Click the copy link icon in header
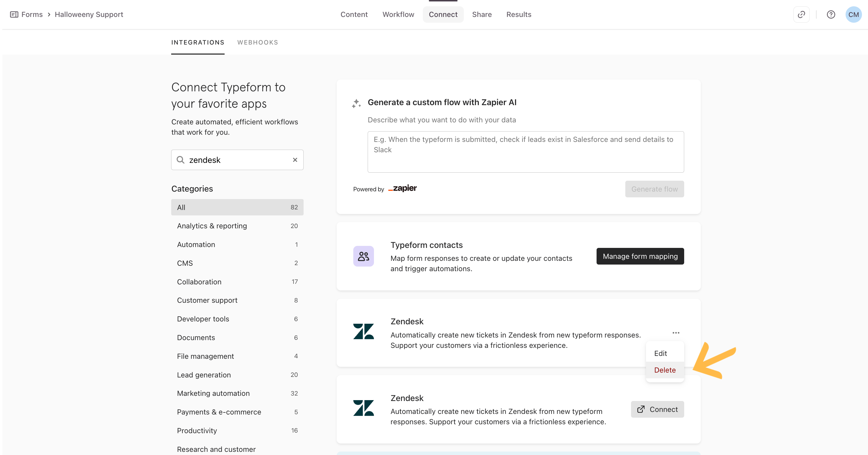The height and width of the screenshot is (455, 868). click(x=801, y=14)
